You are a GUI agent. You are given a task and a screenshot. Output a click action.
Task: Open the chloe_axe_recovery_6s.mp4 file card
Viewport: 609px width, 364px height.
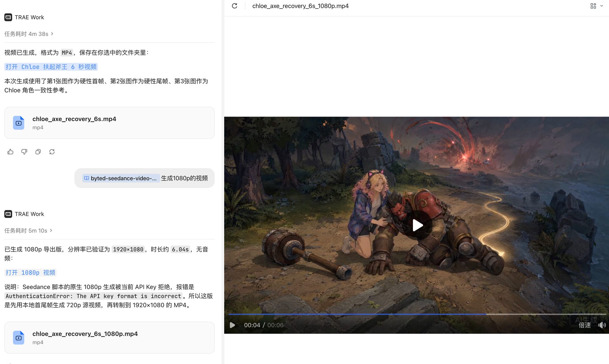[109, 123]
